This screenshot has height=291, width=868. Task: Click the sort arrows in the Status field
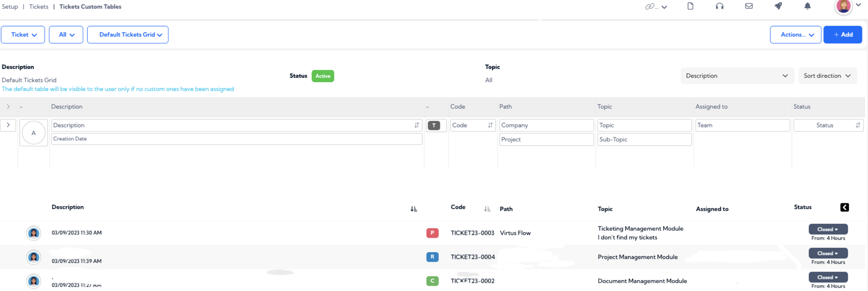pos(858,125)
